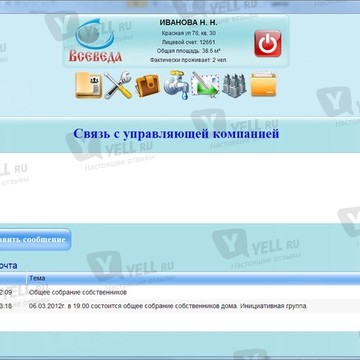This screenshot has width=360, height=360.
Task: Open message about 06.03.2012 meeting
Action: (x=168, y=306)
